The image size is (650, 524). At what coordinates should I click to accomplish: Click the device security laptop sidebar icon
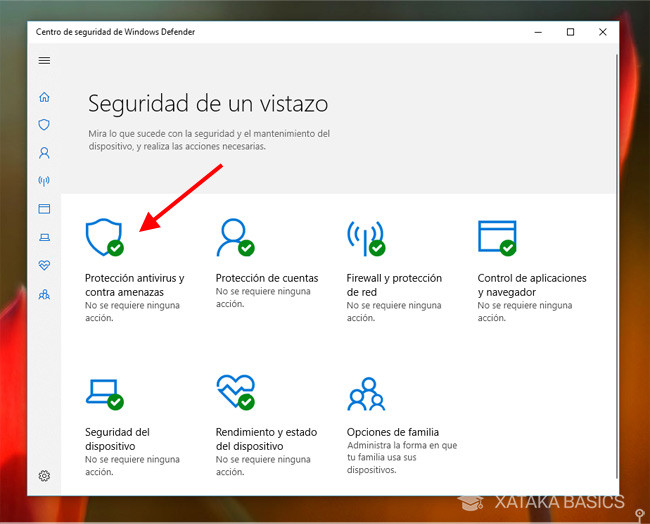[x=44, y=237]
